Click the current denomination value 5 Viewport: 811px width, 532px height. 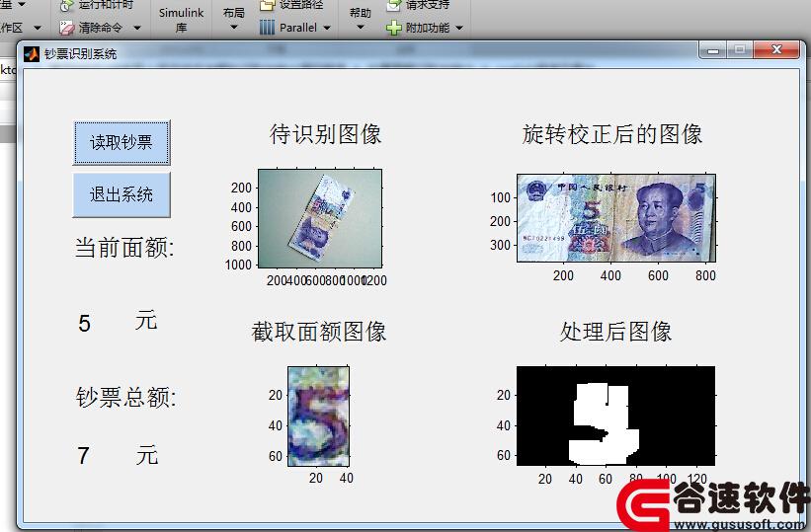(84, 324)
